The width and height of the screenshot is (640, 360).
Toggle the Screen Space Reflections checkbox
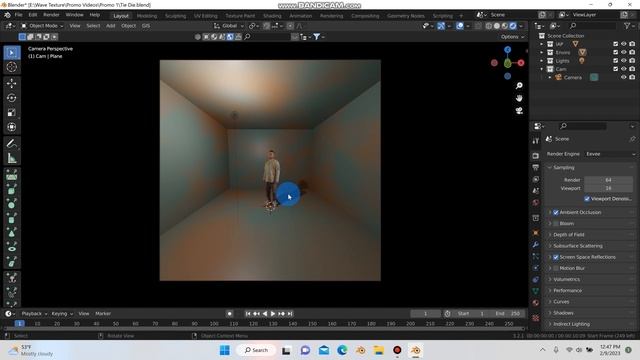[556, 257]
